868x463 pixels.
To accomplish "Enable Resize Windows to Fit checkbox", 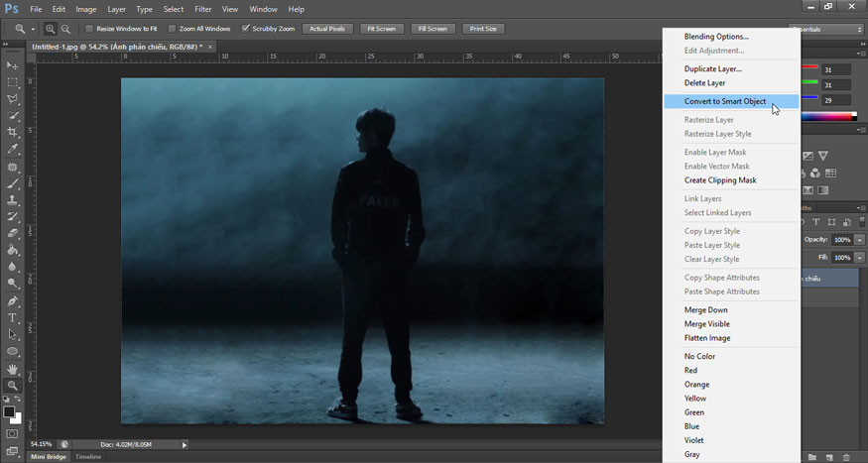I will 89,29.
